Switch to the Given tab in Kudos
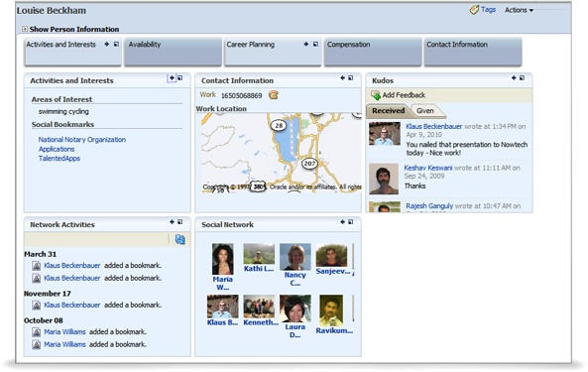 [x=425, y=111]
